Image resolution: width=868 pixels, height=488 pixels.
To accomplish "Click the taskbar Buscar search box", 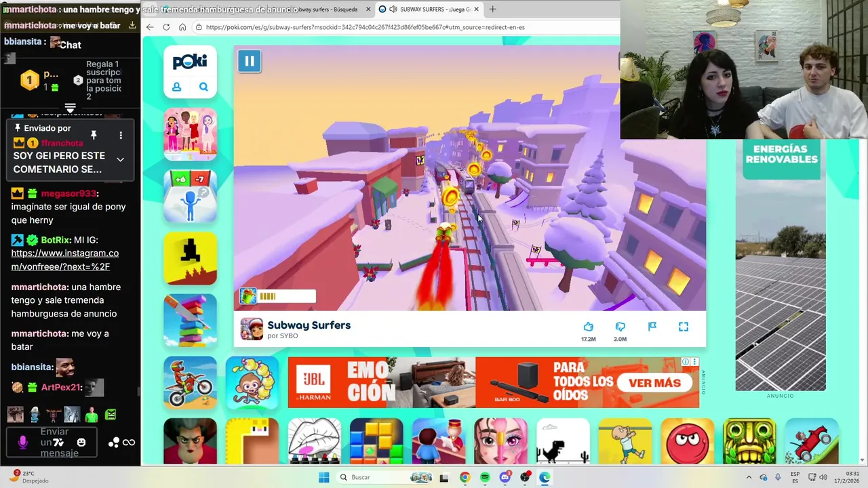I will click(x=386, y=477).
